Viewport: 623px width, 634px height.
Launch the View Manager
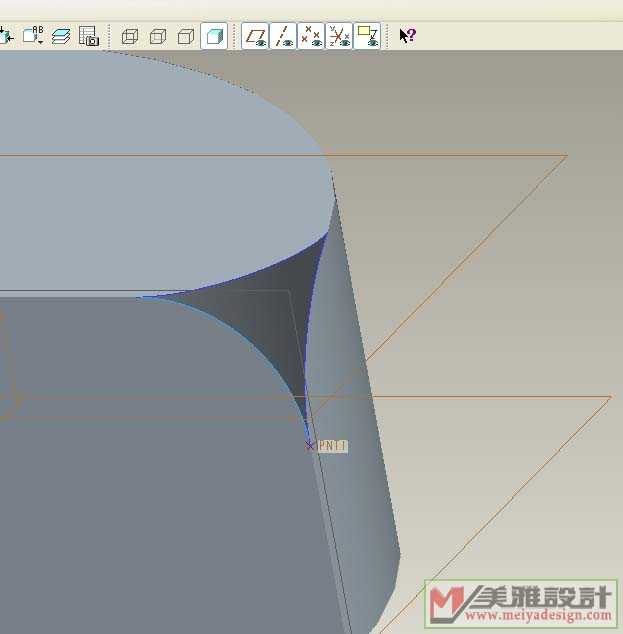pyautogui.click(x=89, y=36)
